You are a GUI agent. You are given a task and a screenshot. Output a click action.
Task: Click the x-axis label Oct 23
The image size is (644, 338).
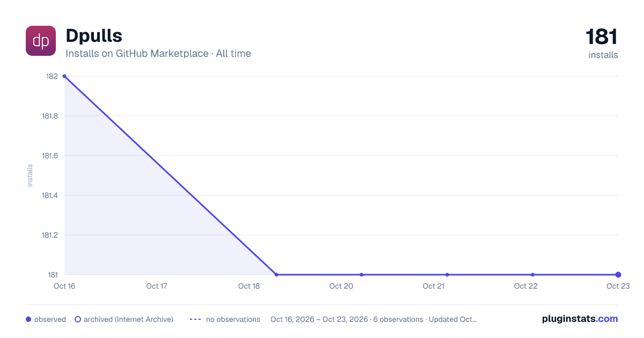pyautogui.click(x=618, y=286)
